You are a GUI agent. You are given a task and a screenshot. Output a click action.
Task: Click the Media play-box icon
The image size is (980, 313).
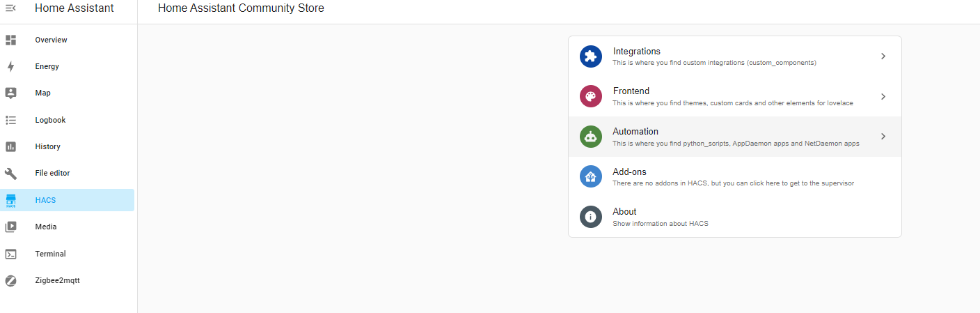[x=10, y=227]
